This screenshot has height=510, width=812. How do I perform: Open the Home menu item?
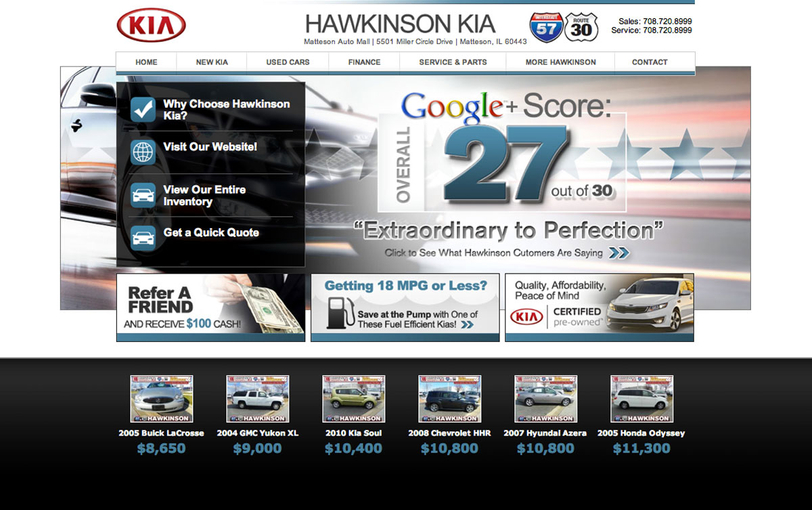[146, 62]
